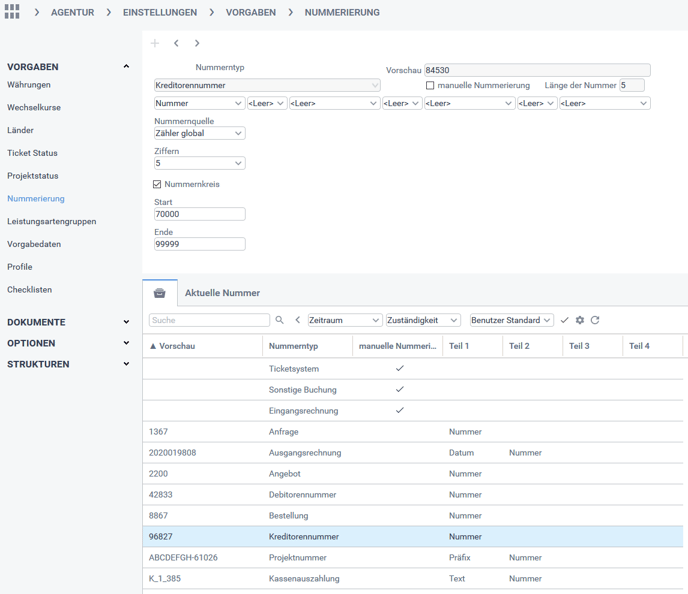Click the search magnifier icon

280,320
